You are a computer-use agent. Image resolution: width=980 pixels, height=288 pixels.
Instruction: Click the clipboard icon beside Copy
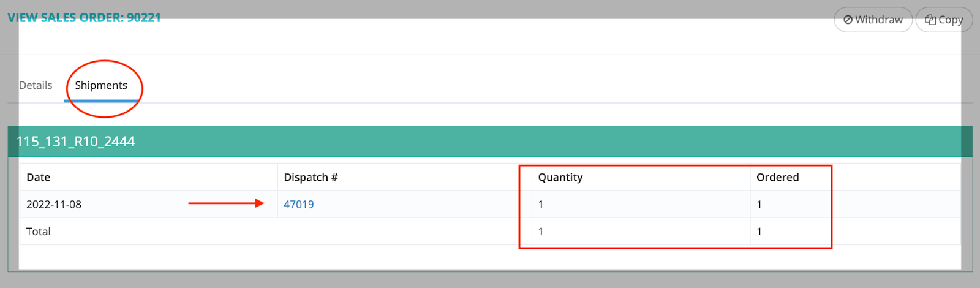(x=930, y=20)
